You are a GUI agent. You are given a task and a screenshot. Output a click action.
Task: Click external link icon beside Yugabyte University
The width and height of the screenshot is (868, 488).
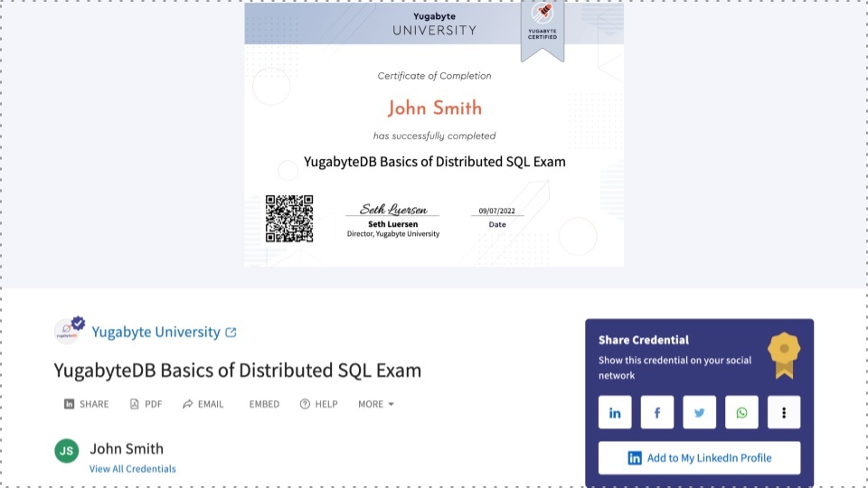(231, 332)
